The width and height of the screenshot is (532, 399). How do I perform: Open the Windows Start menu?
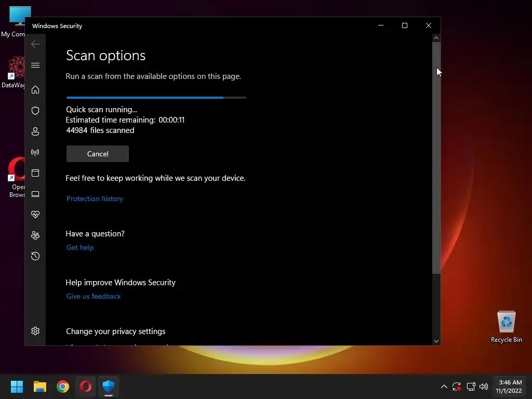click(x=17, y=387)
